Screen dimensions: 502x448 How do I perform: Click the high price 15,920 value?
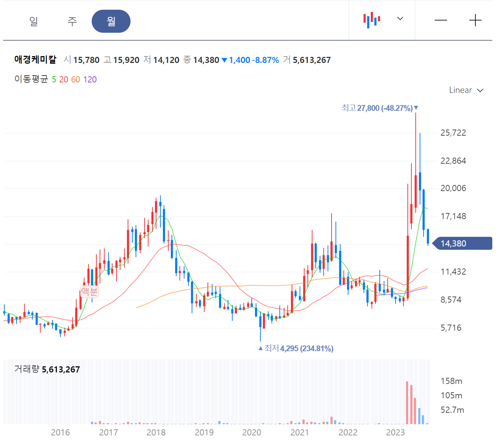[x=126, y=60]
